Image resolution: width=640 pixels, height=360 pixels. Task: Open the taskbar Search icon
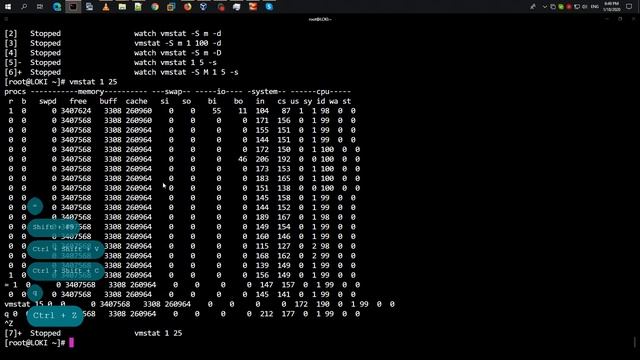(24, 7)
